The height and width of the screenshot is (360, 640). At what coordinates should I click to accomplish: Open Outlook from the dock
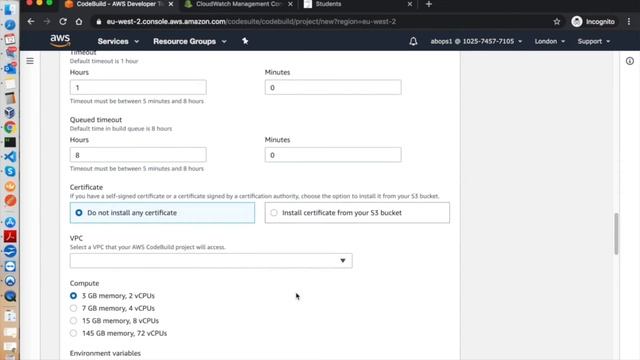pyautogui.click(x=10, y=68)
